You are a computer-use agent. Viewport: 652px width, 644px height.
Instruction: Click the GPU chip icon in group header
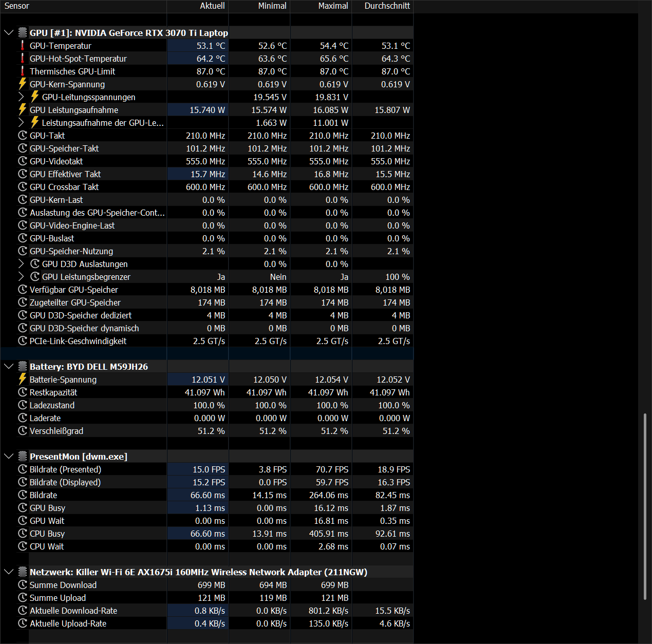coord(23,33)
